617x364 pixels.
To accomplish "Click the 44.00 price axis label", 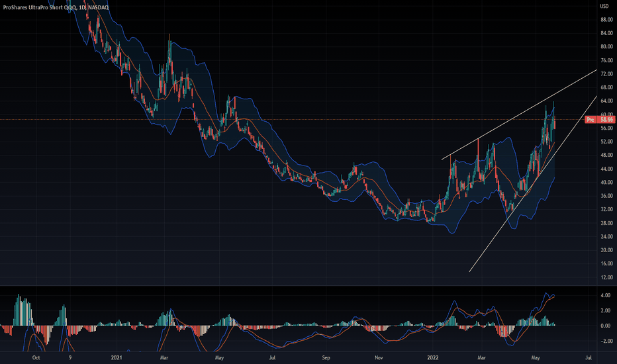I will click(606, 168).
